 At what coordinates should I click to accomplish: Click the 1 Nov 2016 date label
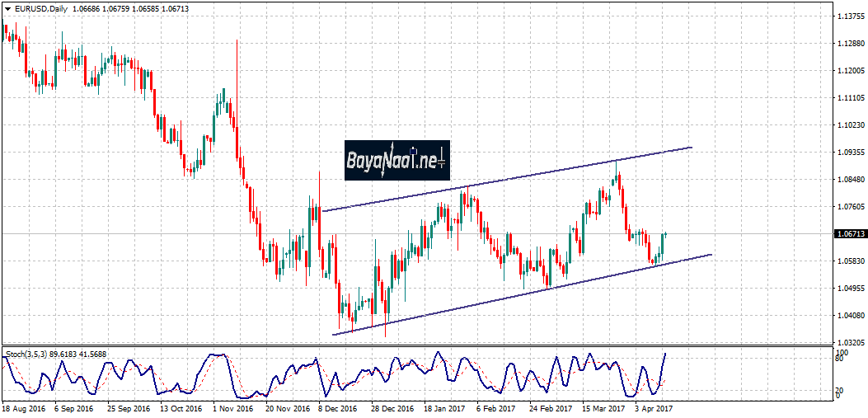231,408
